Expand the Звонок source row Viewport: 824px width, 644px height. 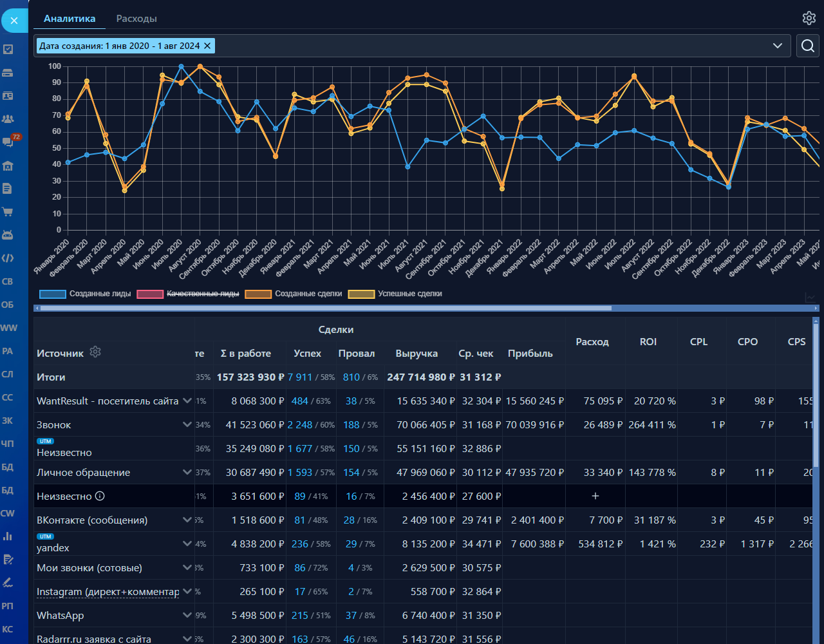pyautogui.click(x=187, y=424)
